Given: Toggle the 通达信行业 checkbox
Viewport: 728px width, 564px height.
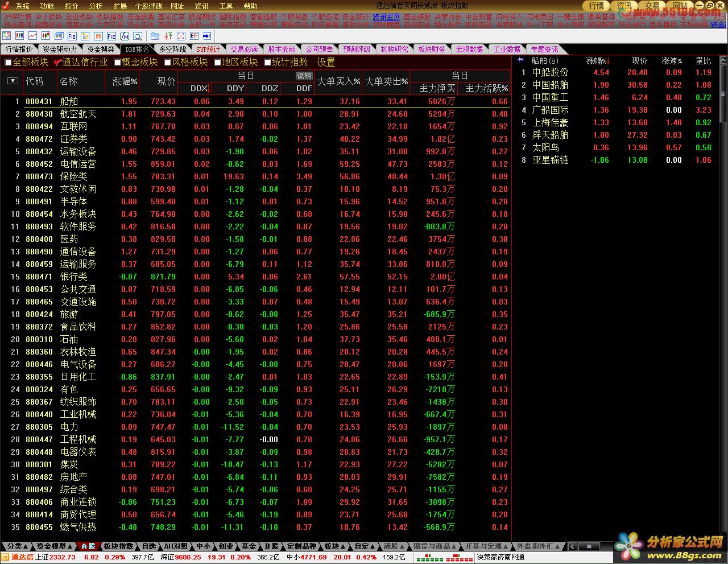Looking at the screenshot, I should click(58, 62).
